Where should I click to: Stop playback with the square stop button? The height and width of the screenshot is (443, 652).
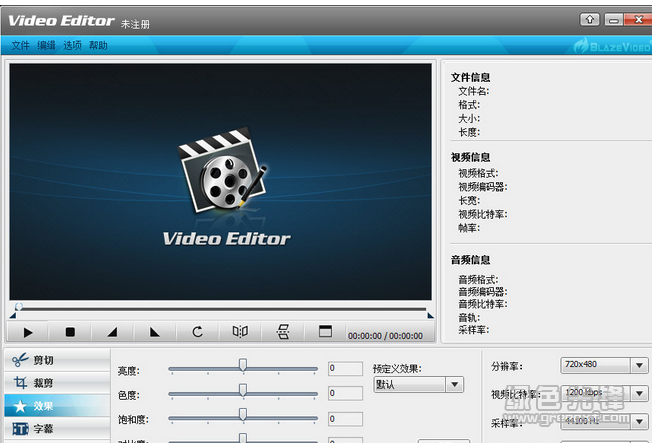pos(70,332)
